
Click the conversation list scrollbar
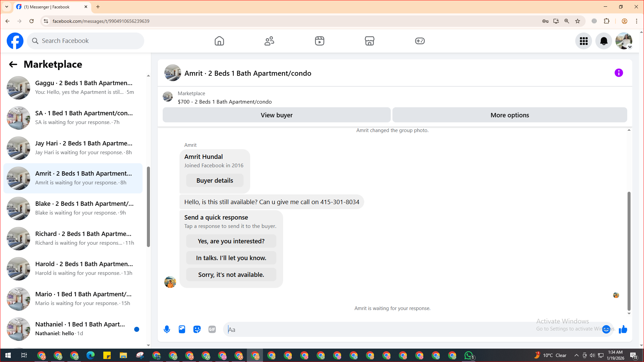coord(148,206)
